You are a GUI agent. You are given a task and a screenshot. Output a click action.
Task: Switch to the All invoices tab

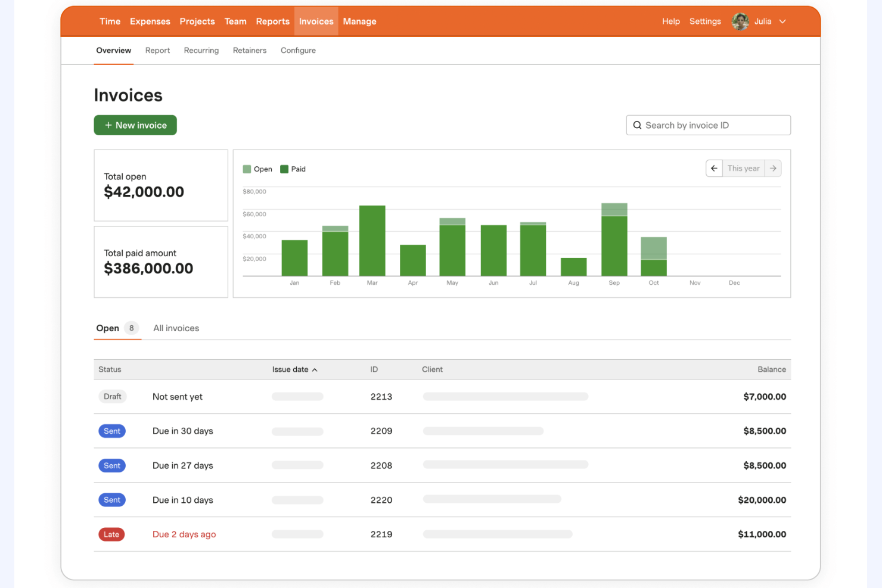click(176, 328)
